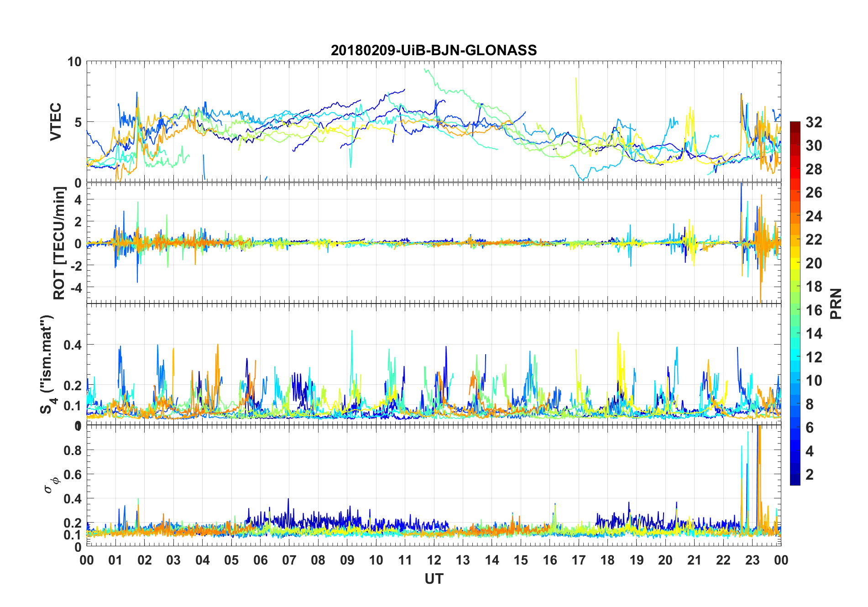Click x-axis hour tick "18"

[x=607, y=560]
